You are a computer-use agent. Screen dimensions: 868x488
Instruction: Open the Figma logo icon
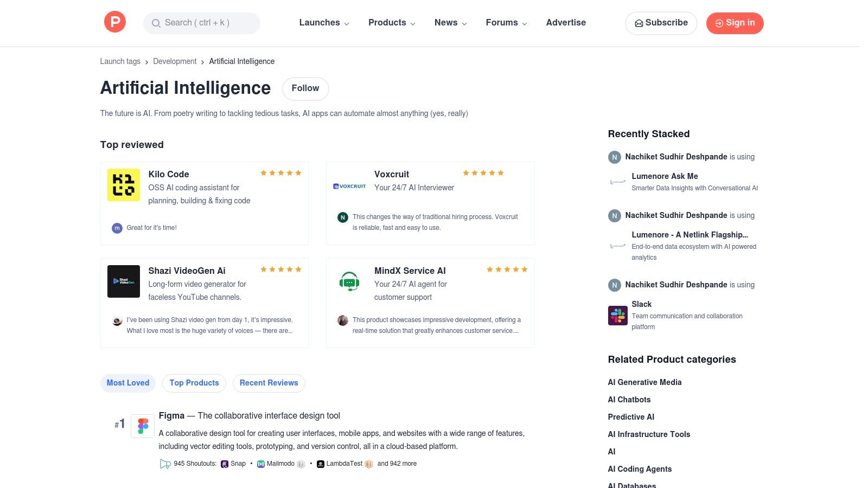(x=143, y=426)
